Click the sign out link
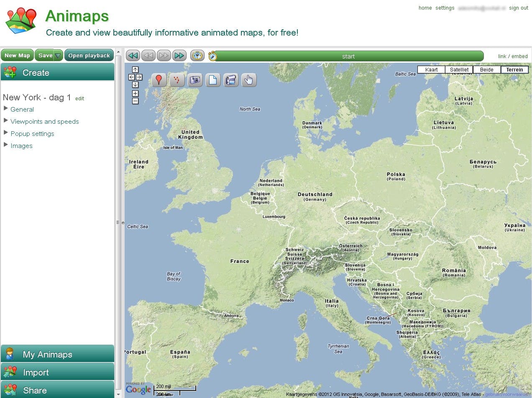This screenshot has width=532, height=398. tap(519, 8)
